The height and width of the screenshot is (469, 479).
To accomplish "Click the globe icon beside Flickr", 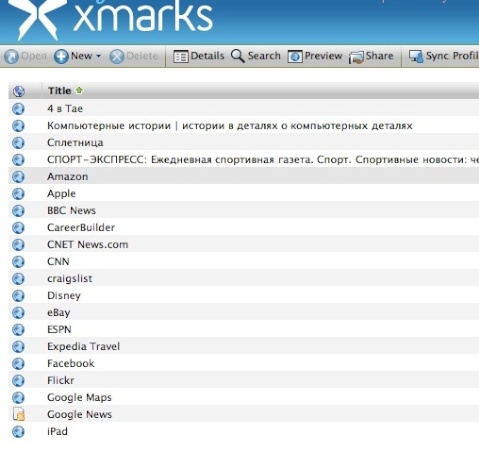I will (x=18, y=381).
